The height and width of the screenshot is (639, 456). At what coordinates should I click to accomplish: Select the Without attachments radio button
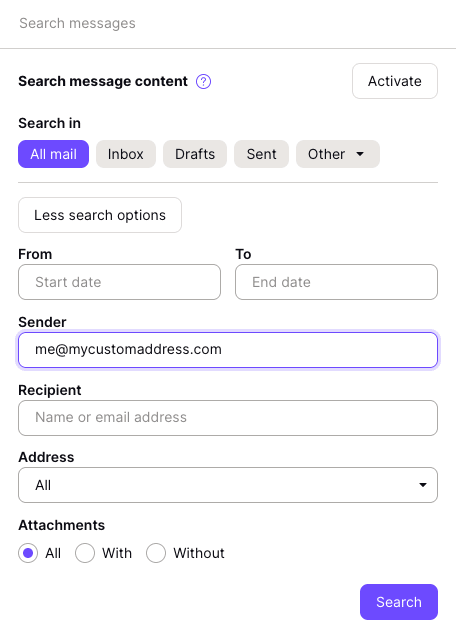pyautogui.click(x=156, y=553)
